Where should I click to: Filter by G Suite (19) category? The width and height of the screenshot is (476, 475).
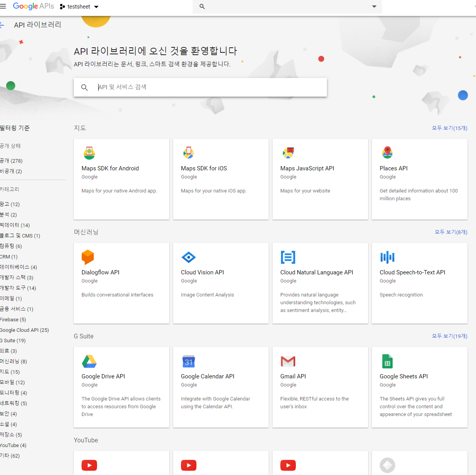pyautogui.click(x=13, y=340)
